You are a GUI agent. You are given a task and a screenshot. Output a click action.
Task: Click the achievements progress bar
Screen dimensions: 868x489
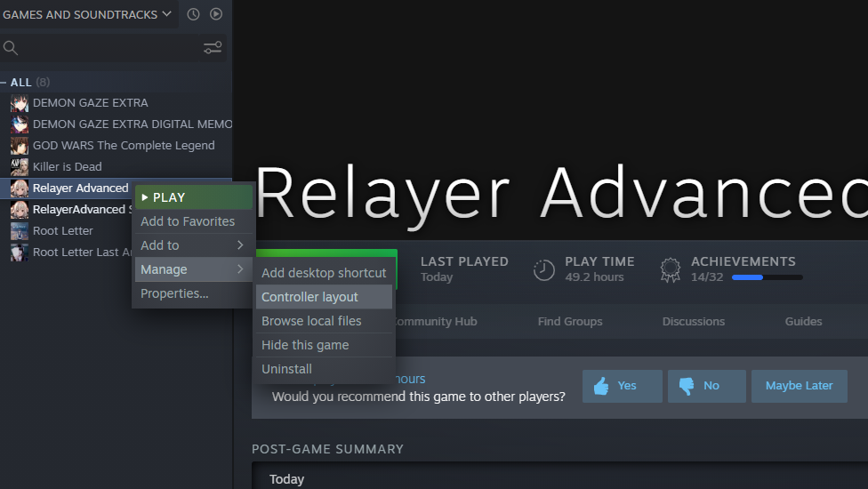768,277
